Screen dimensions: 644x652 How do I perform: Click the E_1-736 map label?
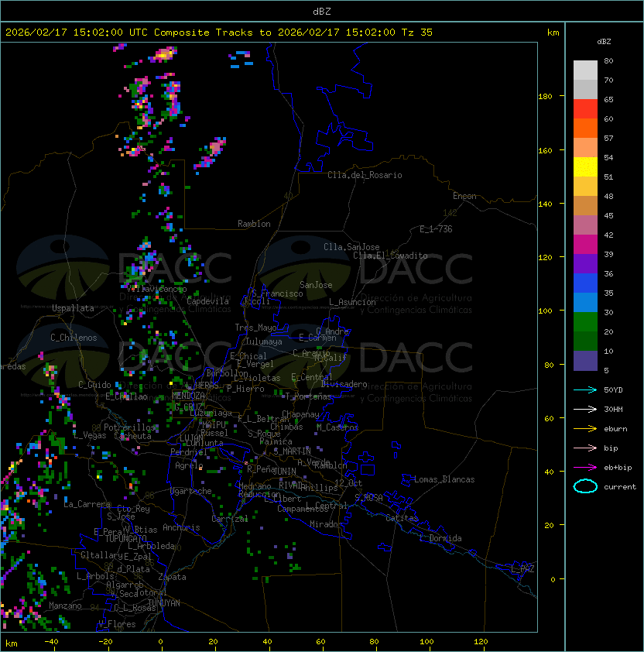click(x=436, y=229)
